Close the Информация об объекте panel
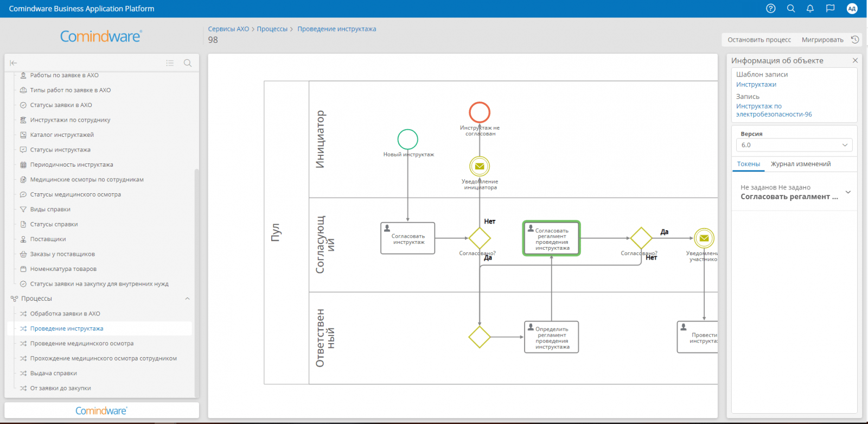Viewport: 868px width, 424px height. point(855,61)
